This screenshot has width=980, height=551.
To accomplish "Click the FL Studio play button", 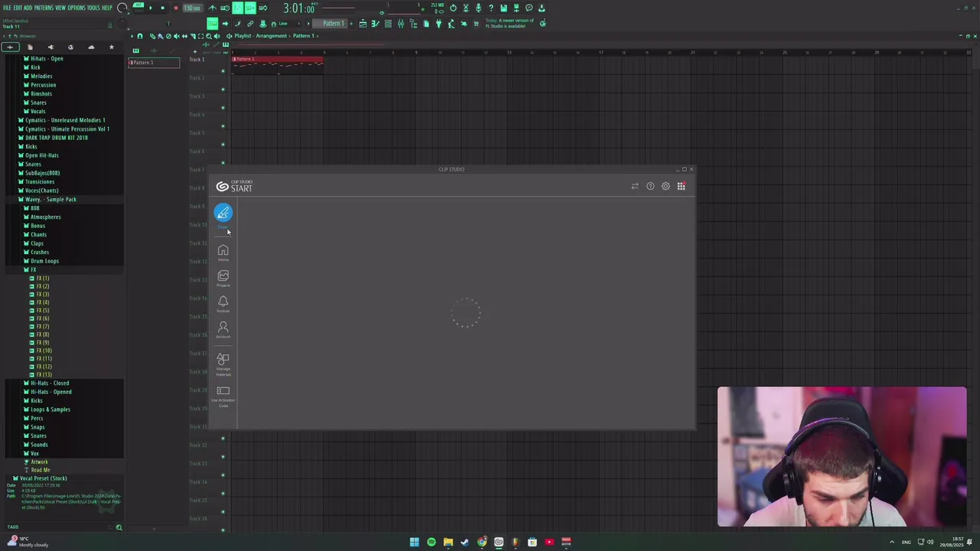I will pos(150,8).
